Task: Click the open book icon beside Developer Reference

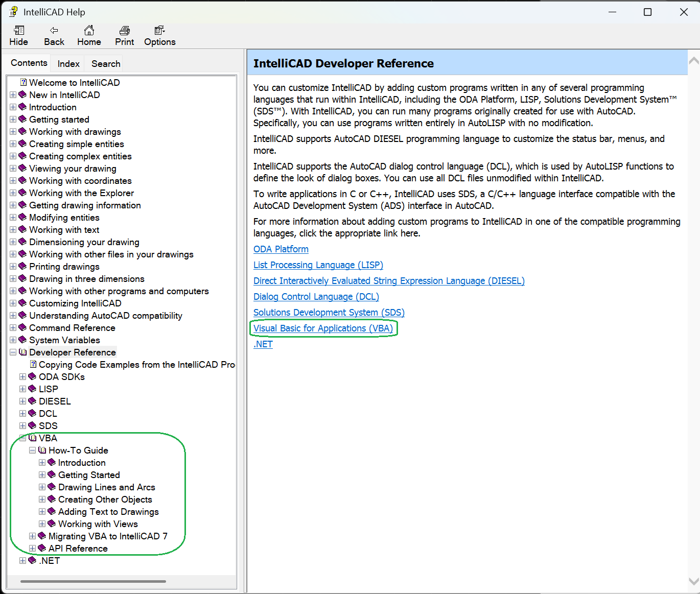Action: tap(22, 352)
